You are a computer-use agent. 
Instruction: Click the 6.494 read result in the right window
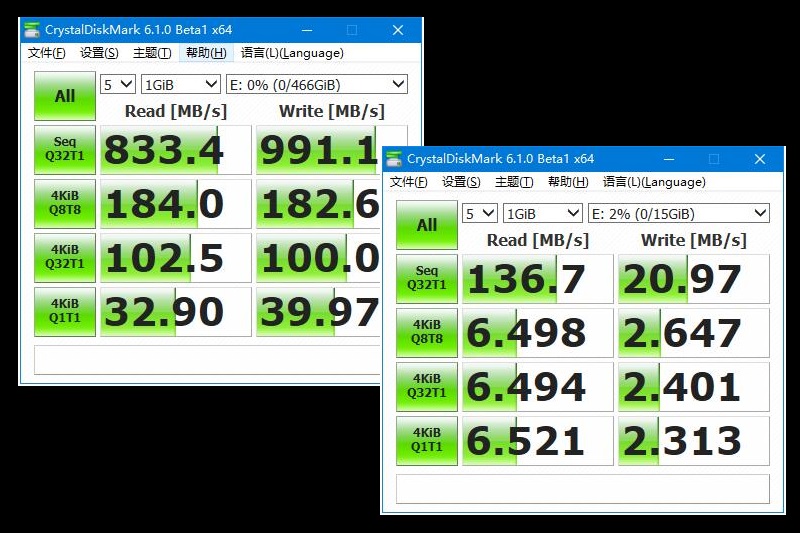(538, 387)
